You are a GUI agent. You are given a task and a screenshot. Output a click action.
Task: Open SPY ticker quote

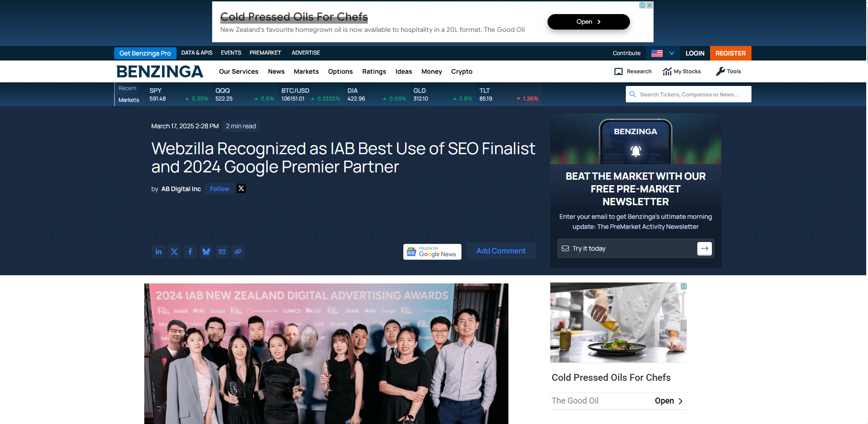178,94
